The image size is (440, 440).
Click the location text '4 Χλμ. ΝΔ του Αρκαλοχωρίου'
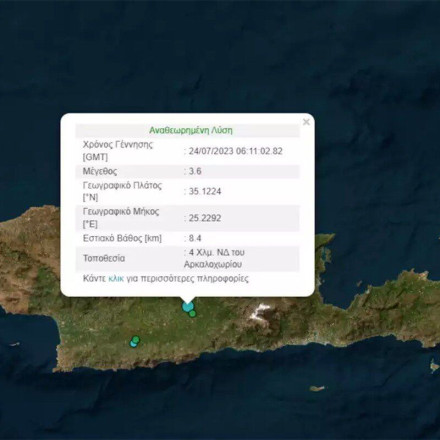click(x=214, y=258)
